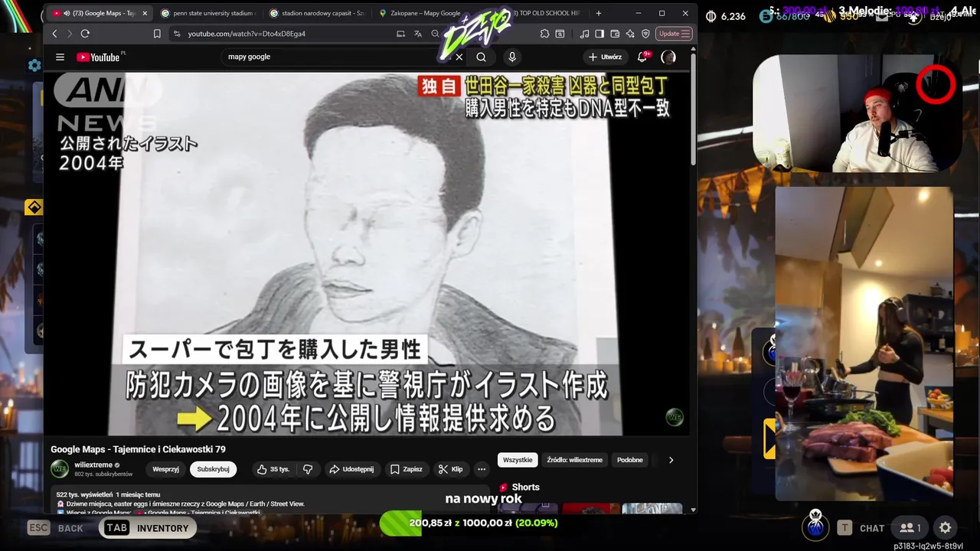
Task: Close the active YouTube Google Maps tab
Action: point(145,13)
